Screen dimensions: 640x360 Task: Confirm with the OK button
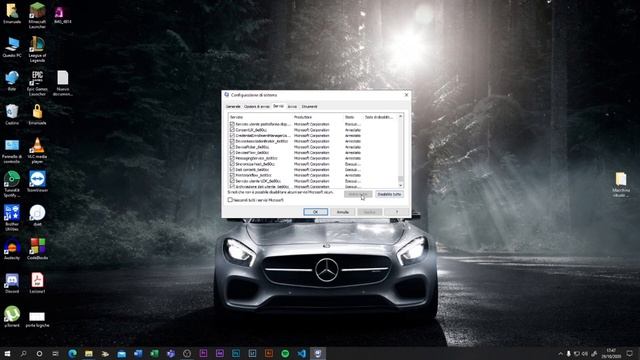[x=316, y=212]
